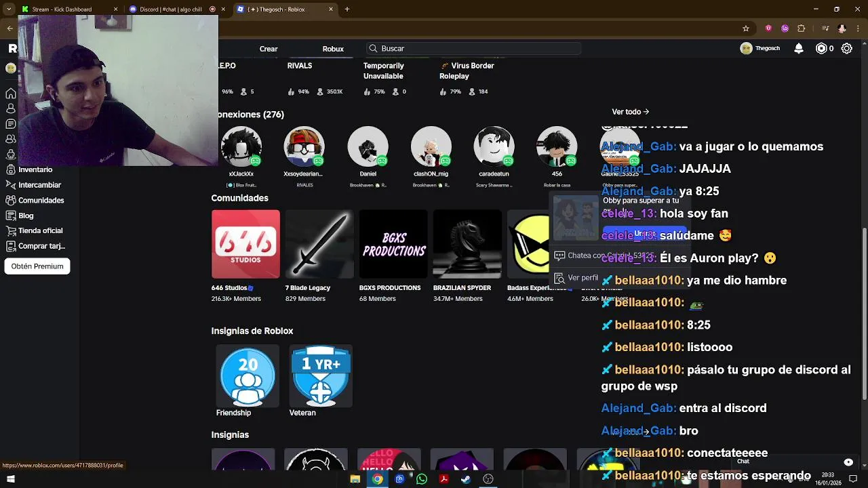
Task: Open the Chrome extensions puzzle icon
Action: click(x=802, y=28)
